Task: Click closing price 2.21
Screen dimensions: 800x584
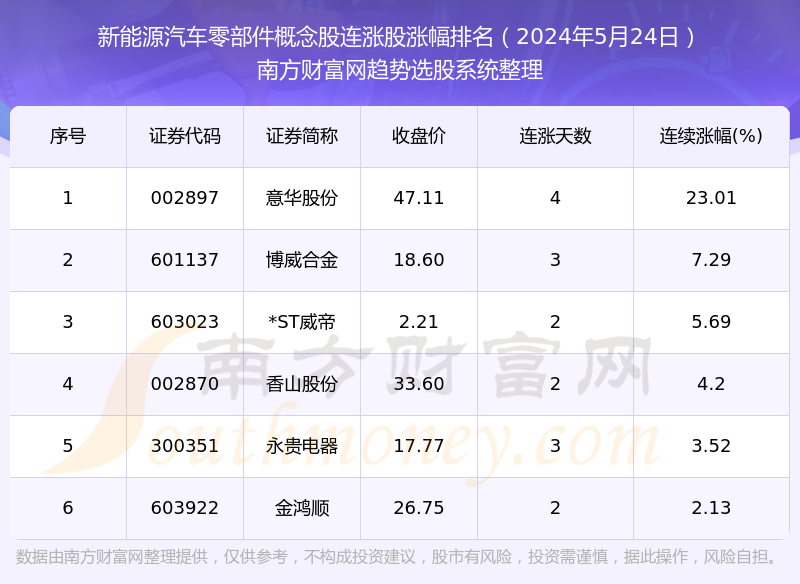Action: (x=419, y=322)
